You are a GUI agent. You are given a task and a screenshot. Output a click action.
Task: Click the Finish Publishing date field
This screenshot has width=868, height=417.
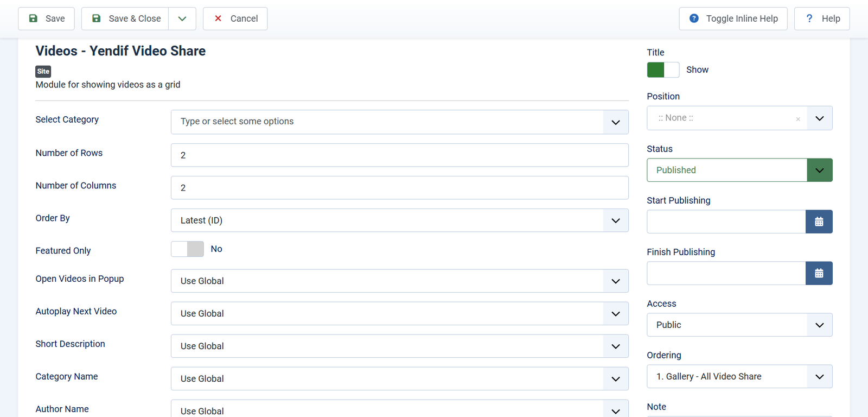(x=726, y=273)
